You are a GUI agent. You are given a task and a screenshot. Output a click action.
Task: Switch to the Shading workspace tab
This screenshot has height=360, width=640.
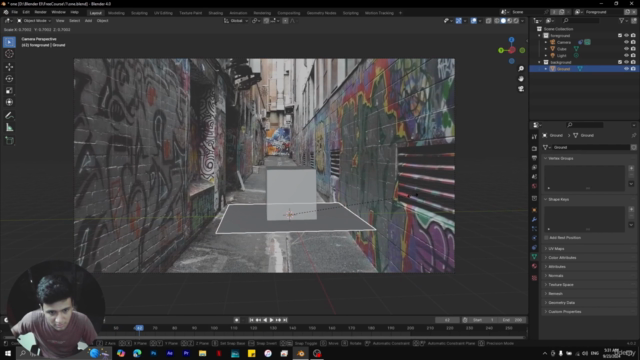point(216,13)
